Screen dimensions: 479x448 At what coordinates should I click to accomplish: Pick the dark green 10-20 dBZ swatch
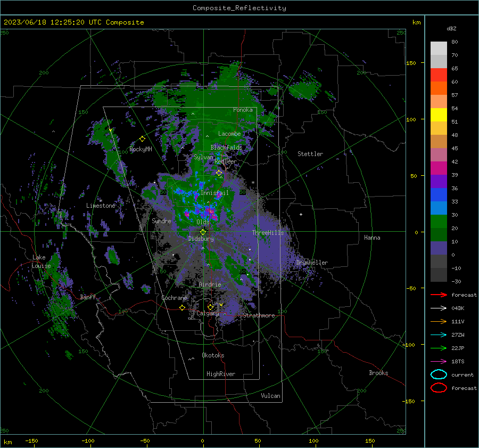coord(439,234)
